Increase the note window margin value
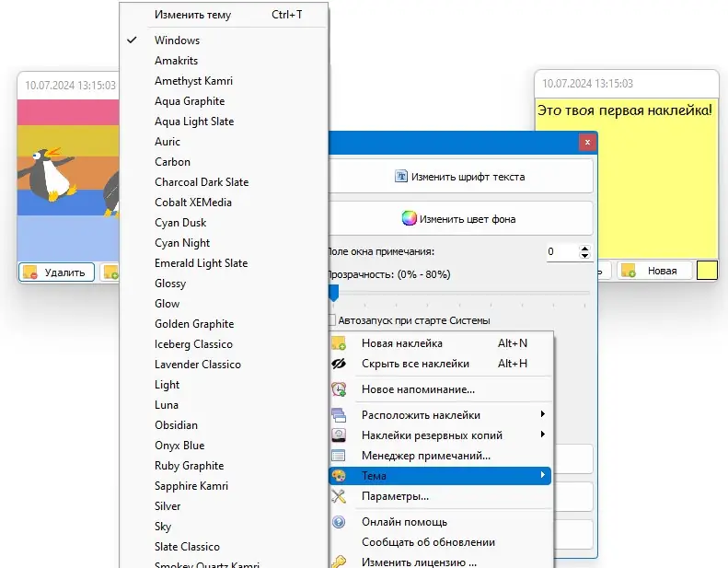 (584, 249)
